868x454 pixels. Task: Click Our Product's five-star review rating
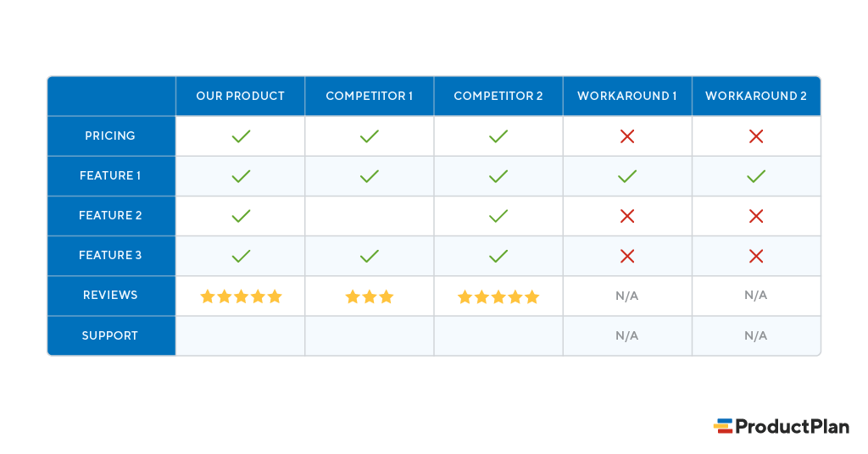click(241, 296)
